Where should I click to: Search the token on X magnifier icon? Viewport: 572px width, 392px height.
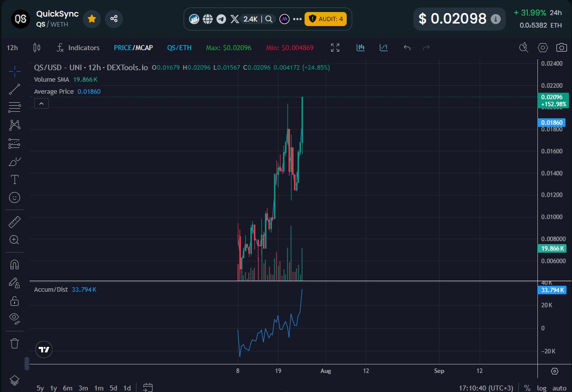pyautogui.click(x=269, y=19)
